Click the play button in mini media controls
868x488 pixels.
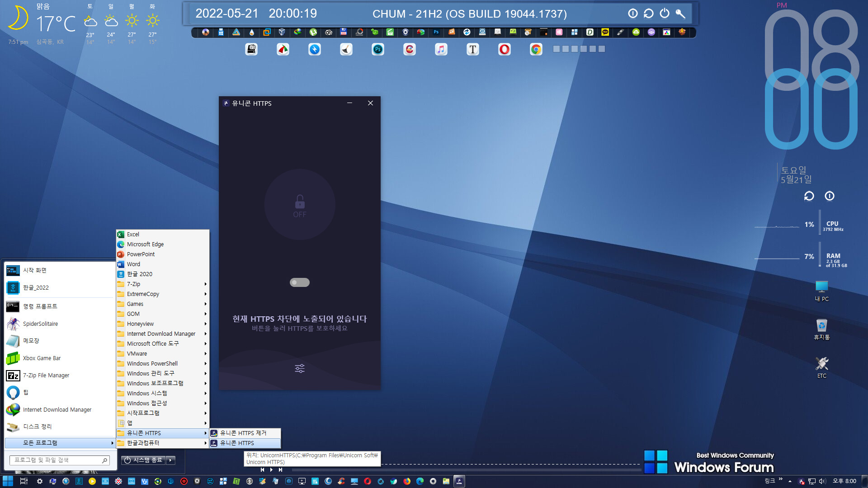point(271,469)
